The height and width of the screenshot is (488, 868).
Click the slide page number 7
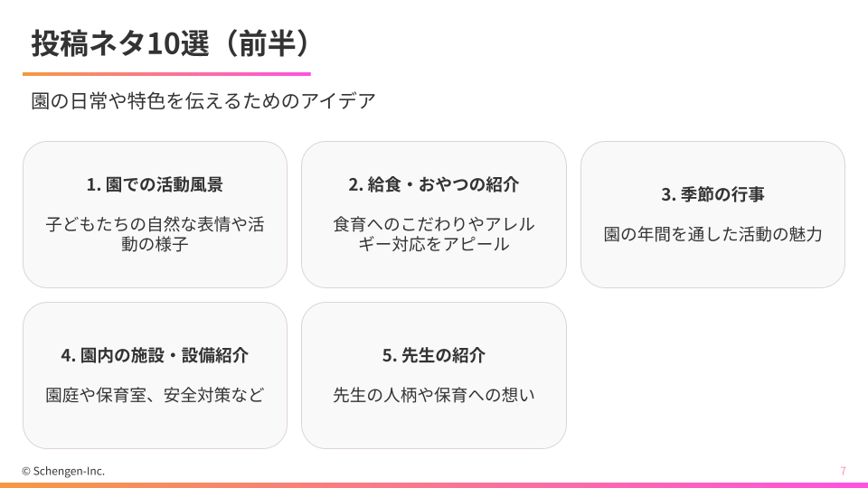point(843,471)
